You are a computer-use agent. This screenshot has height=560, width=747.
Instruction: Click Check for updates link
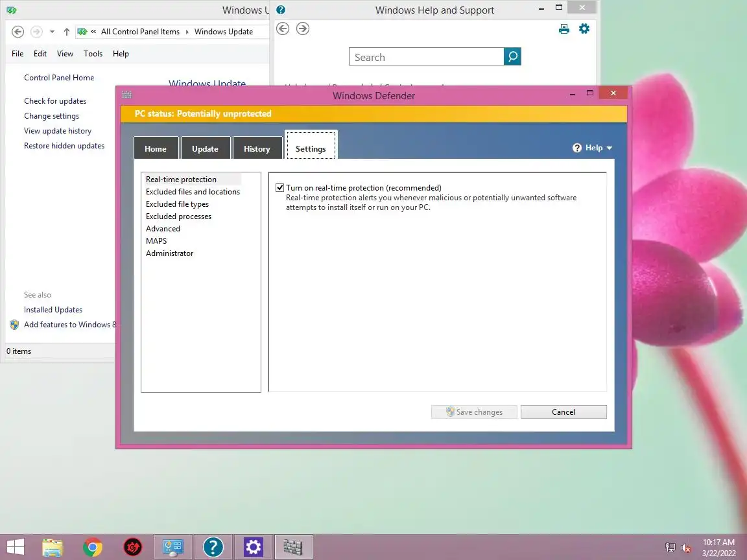point(55,101)
